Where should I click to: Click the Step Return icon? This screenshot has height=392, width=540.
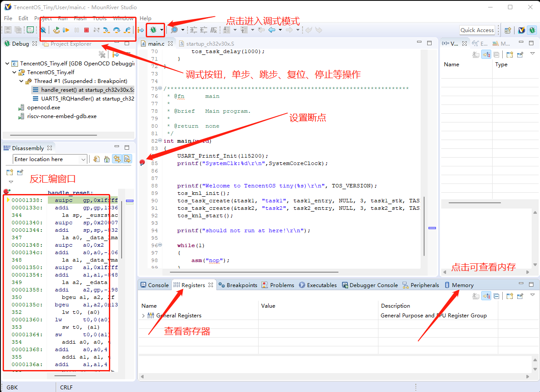(x=127, y=30)
